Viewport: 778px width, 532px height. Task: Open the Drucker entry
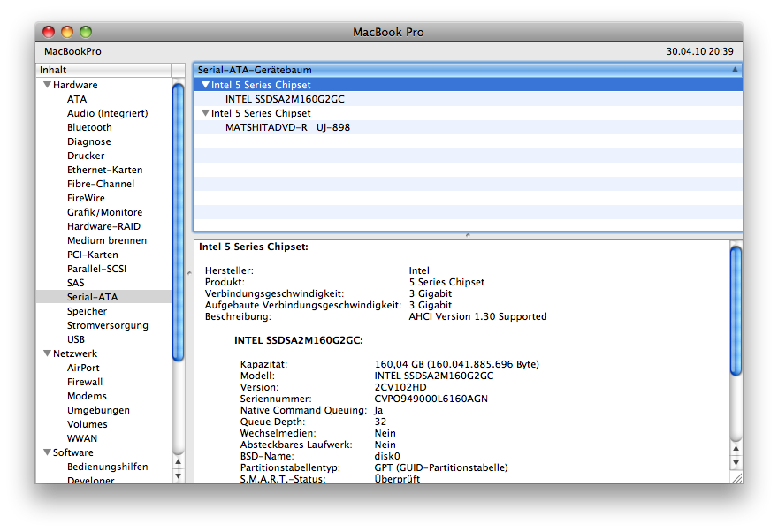(x=86, y=156)
